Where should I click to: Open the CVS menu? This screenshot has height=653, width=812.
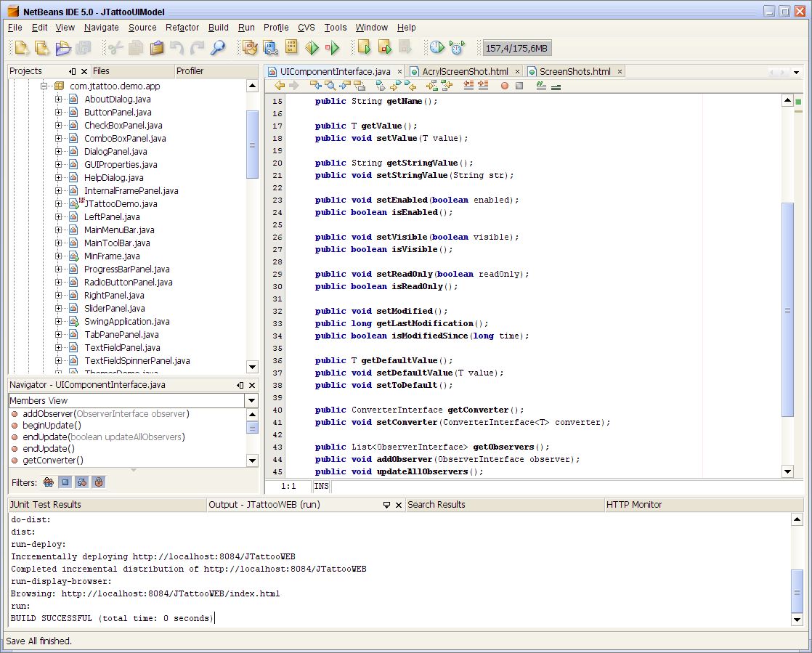coord(306,28)
